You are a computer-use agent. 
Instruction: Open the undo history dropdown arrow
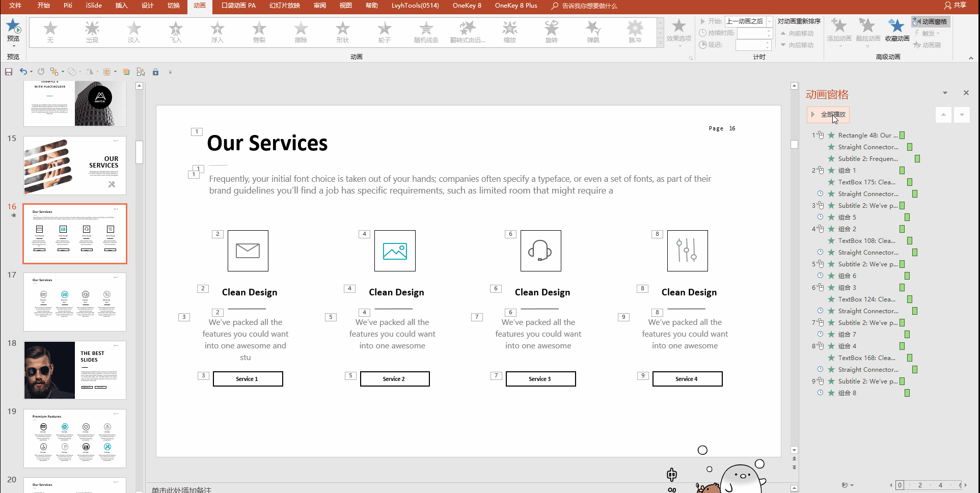coord(31,72)
